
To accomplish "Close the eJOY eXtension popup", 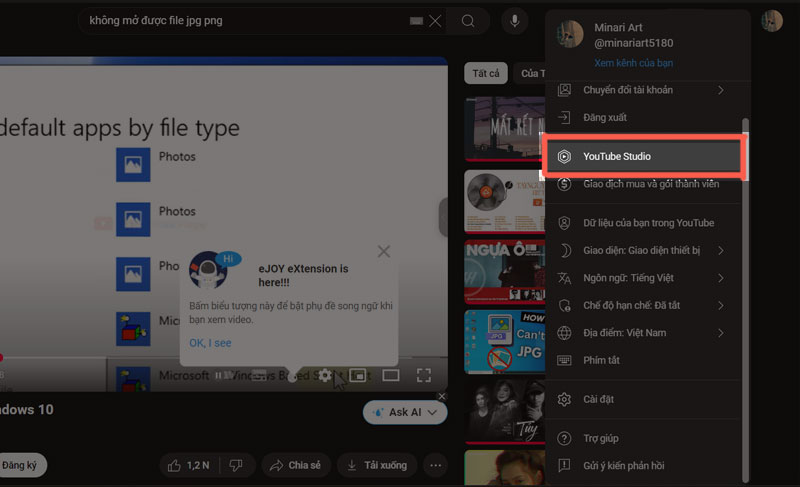I will coord(384,251).
